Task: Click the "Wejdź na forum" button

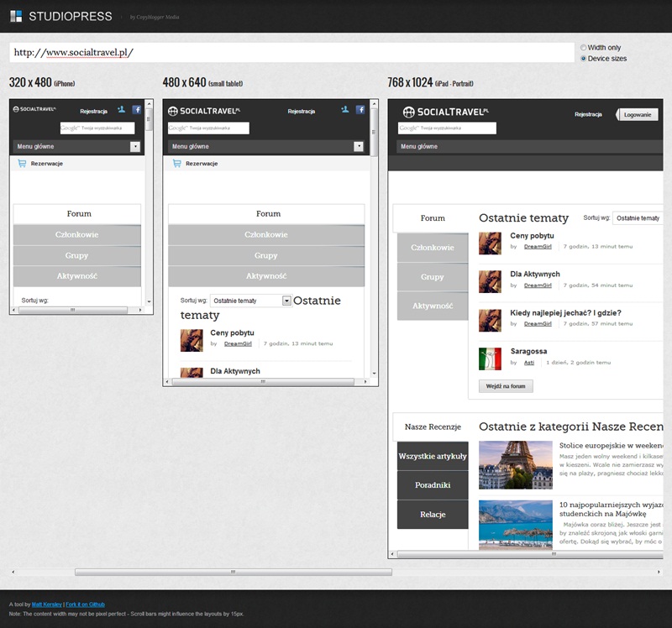Action: (506, 386)
